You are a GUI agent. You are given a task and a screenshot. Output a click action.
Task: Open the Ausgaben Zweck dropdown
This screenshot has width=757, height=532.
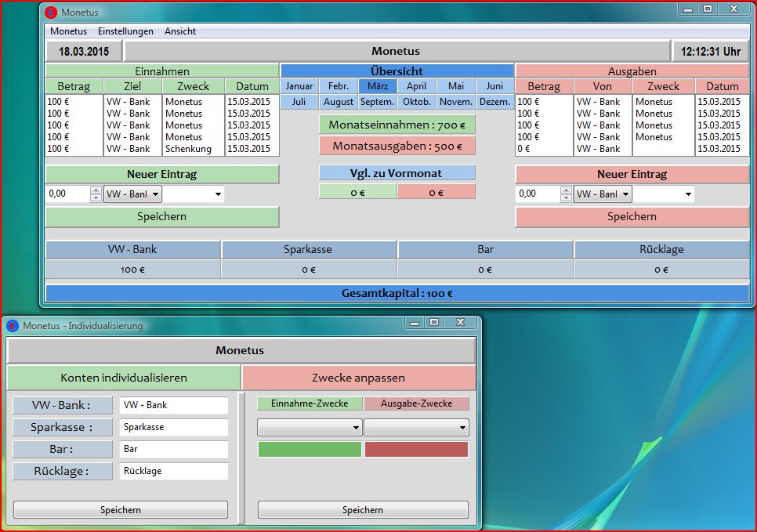tap(664, 194)
